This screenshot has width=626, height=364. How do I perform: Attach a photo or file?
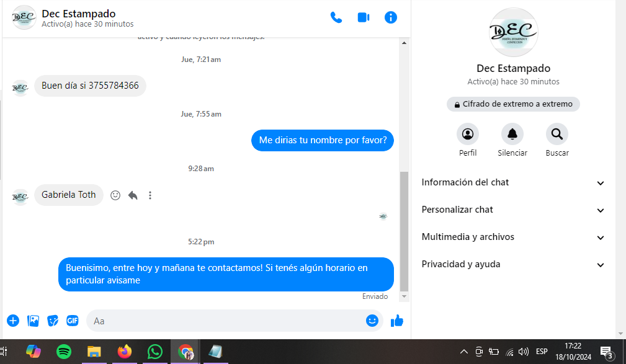click(x=33, y=321)
